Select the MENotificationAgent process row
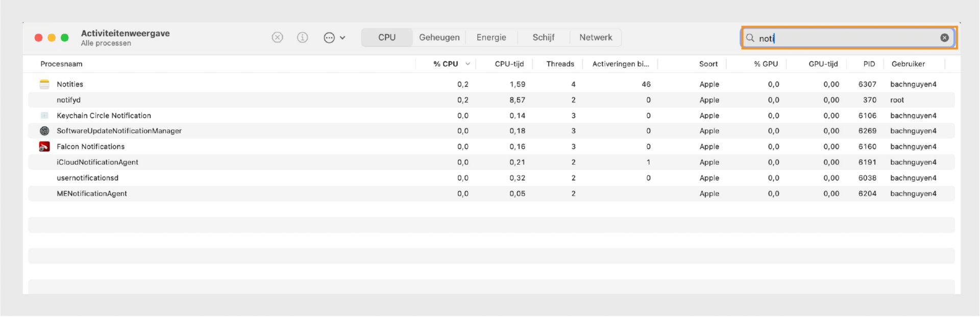The height and width of the screenshot is (317, 980). (492, 194)
